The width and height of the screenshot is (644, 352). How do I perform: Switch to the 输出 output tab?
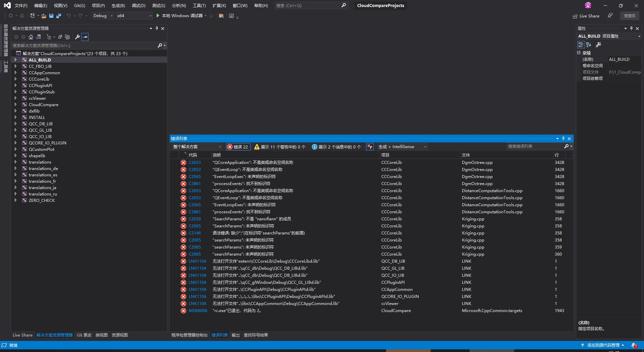click(236, 335)
